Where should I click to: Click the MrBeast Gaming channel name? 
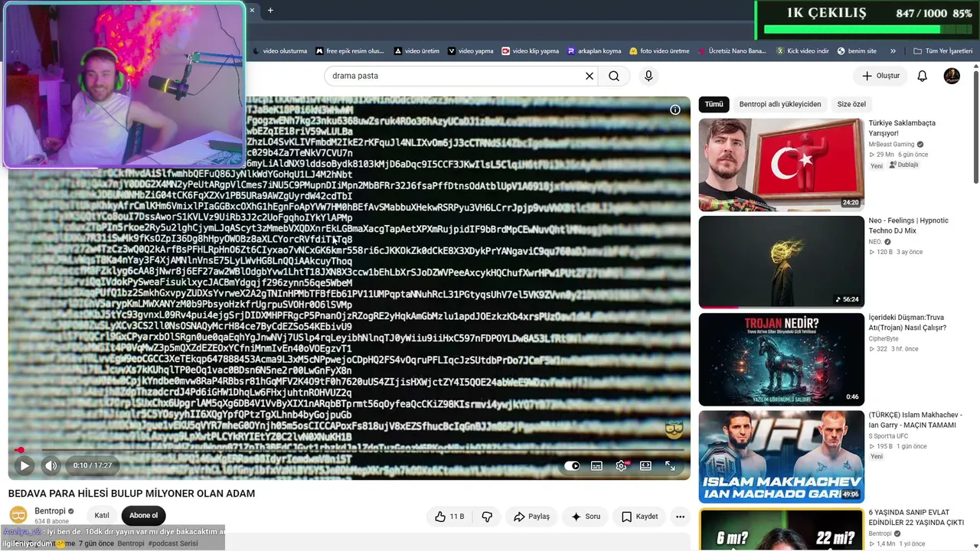point(891,144)
